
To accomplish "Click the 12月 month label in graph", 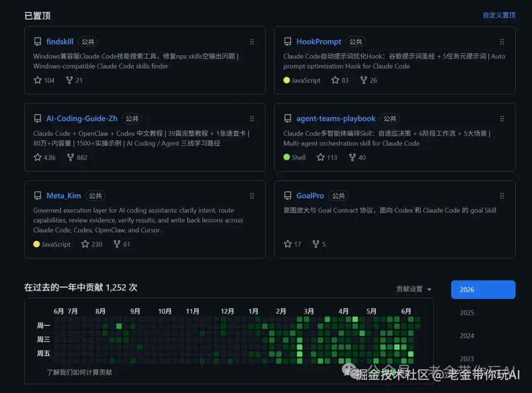I will click(227, 311).
